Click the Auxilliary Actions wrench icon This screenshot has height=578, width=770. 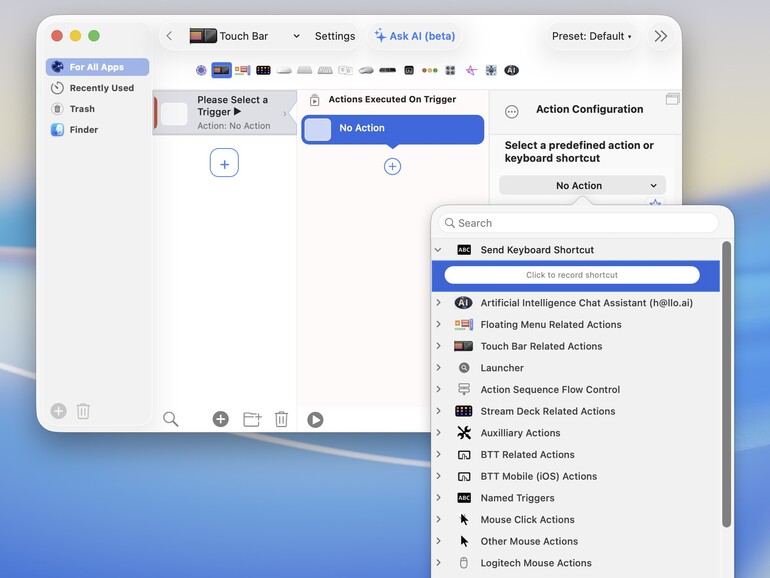click(x=464, y=433)
